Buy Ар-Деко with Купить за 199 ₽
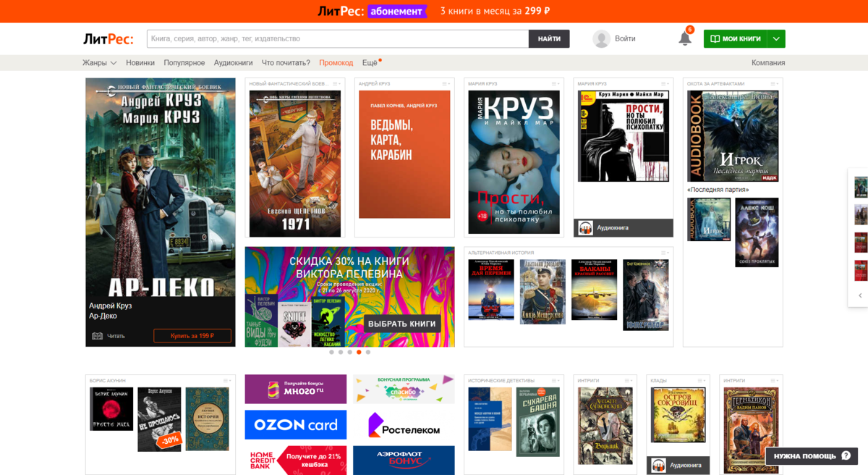 click(x=192, y=336)
